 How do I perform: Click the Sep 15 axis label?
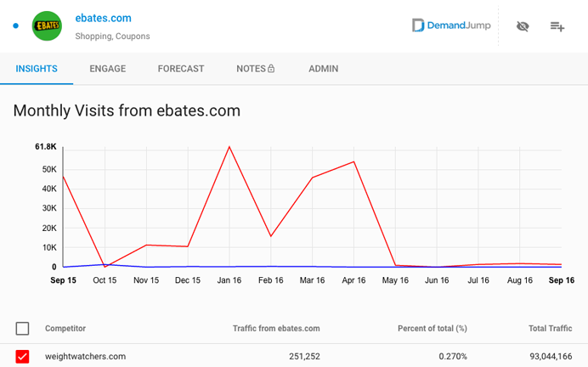tap(63, 280)
